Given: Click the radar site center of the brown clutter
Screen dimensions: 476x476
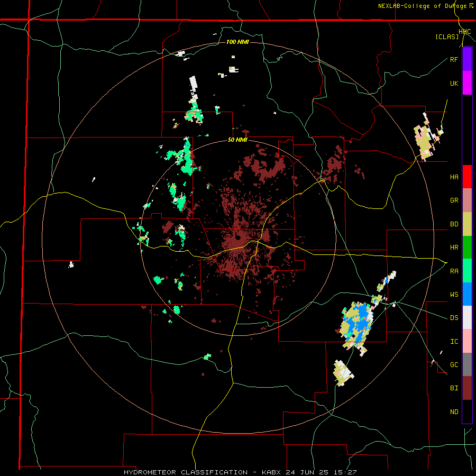Looking at the screenshot, I should point(237,237).
